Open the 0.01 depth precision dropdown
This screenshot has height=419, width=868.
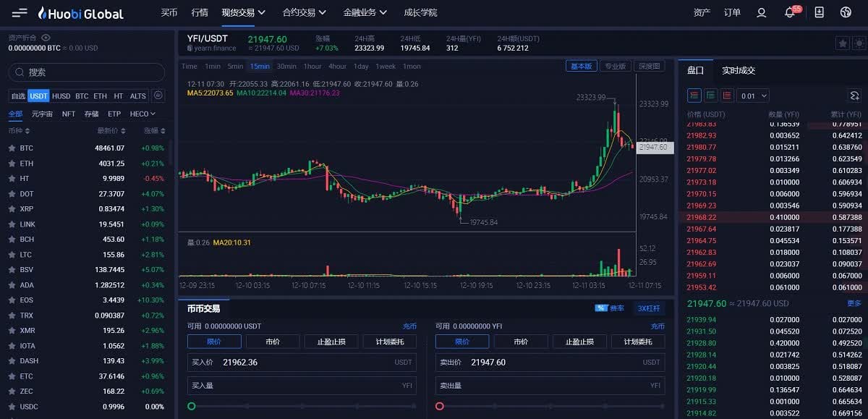click(753, 96)
